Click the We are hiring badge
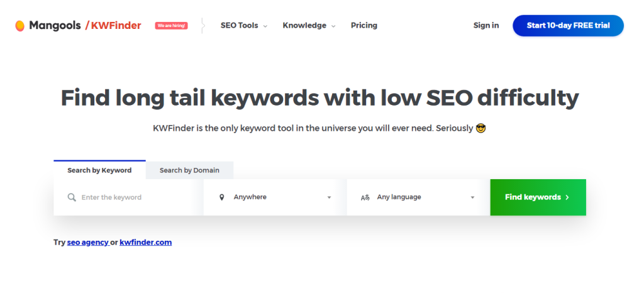644x293 pixels. [x=171, y=25]
